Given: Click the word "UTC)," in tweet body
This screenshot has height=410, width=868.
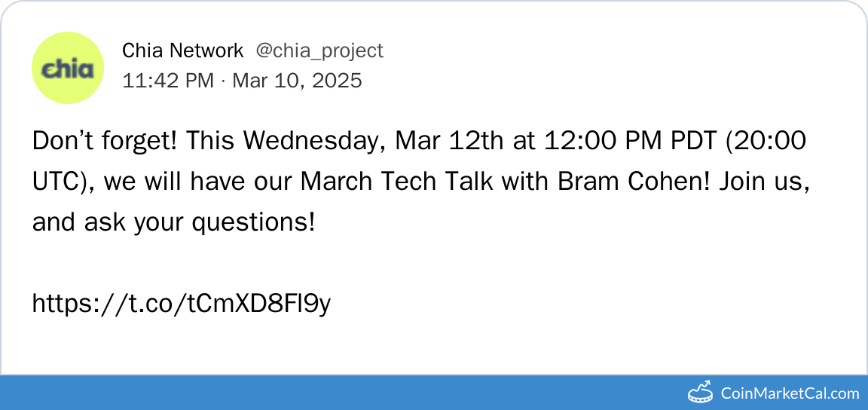Looking at the screenshot, I should (x=63, y=182).
